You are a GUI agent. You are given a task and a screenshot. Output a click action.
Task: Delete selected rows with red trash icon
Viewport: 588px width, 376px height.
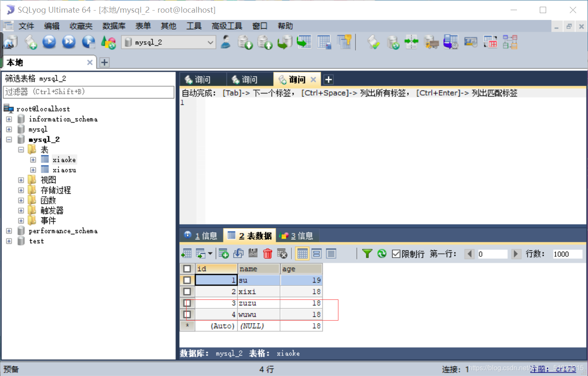pos(267,254)
